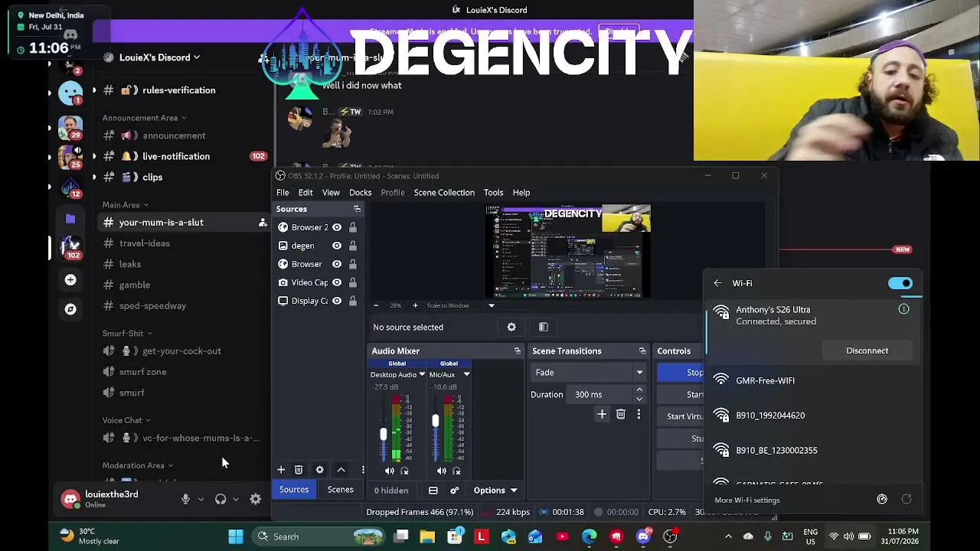Screen dimensions: 980x551
Task: Collapse the Main Area category
Action: pyautogui.click(x=126, y=205)
